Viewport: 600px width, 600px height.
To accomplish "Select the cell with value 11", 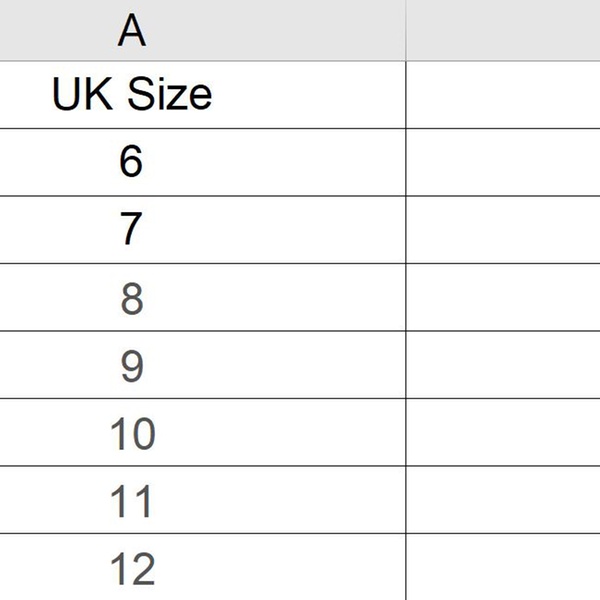I will [x=132, y=501].
